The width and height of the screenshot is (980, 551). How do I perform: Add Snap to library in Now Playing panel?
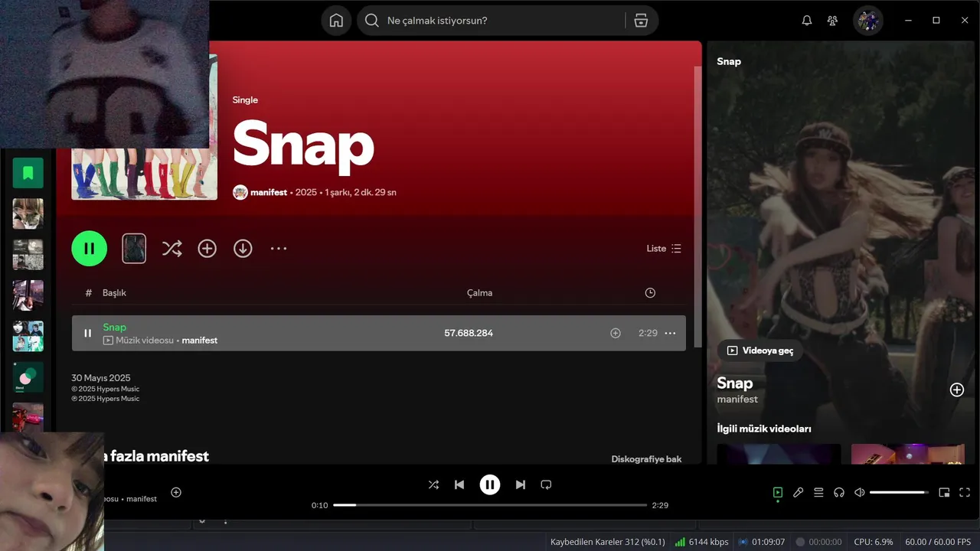click(x=957, y=390)
